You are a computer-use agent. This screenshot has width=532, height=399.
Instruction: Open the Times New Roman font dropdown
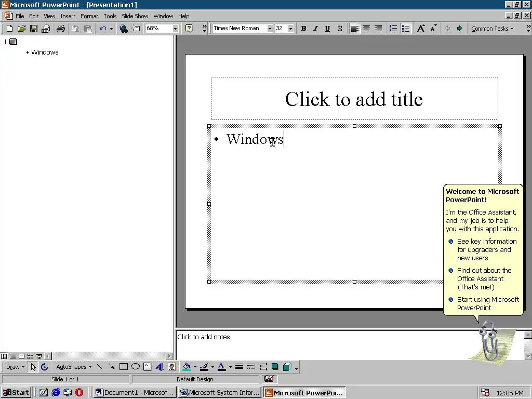[x=270, y=29]
